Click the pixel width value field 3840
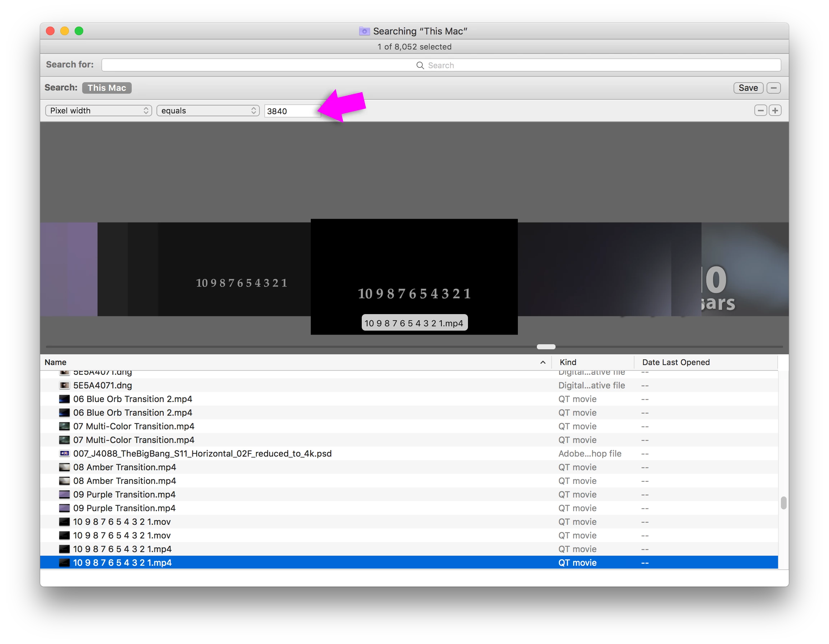The width and height of the screenshot is (829, 644). pyautogui.click(x=291, y=111)
